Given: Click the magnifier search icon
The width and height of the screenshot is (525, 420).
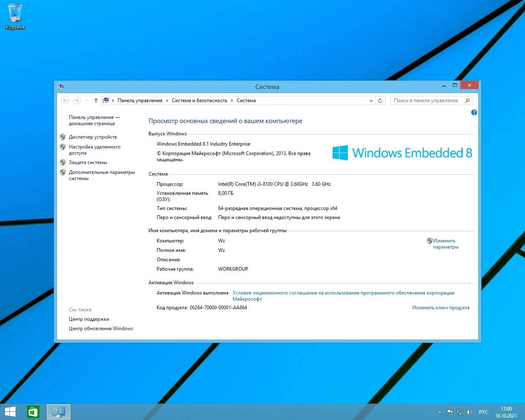Looking at the screenshot, I should 468,100.
